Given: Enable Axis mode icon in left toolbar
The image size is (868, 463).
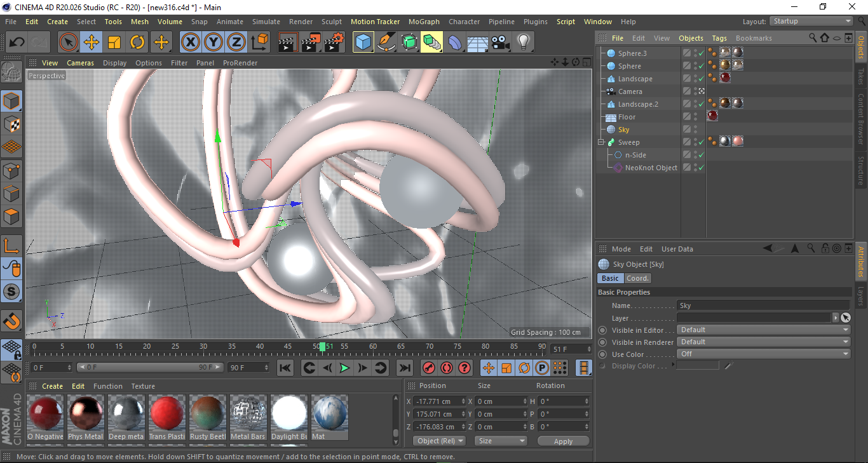Looking at the screenshot, I should pos(11,246).
